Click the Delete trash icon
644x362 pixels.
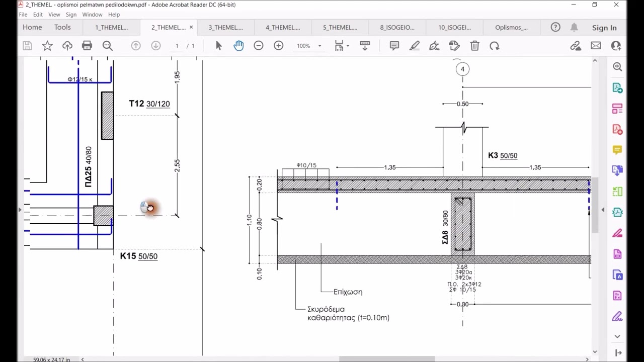pyautogui.click(x=474, y=46)
